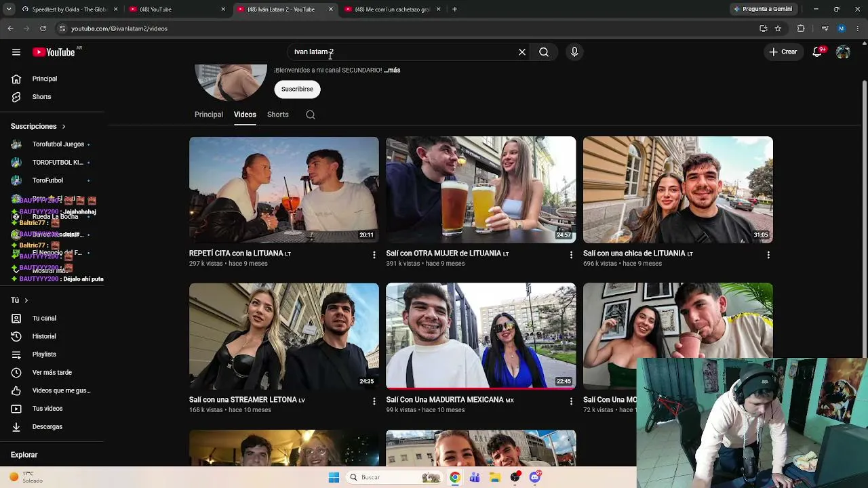The image size is (868, 488).
Task: Switch to the (48) YouTube browser tab
Action: click(178, 9)
